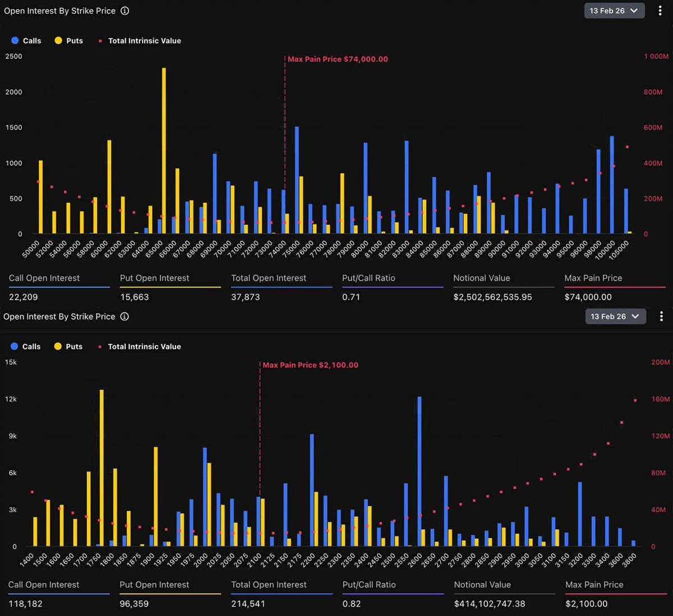
Task: Hide Puts series in bottom chart legend
Action: (68, 346)
